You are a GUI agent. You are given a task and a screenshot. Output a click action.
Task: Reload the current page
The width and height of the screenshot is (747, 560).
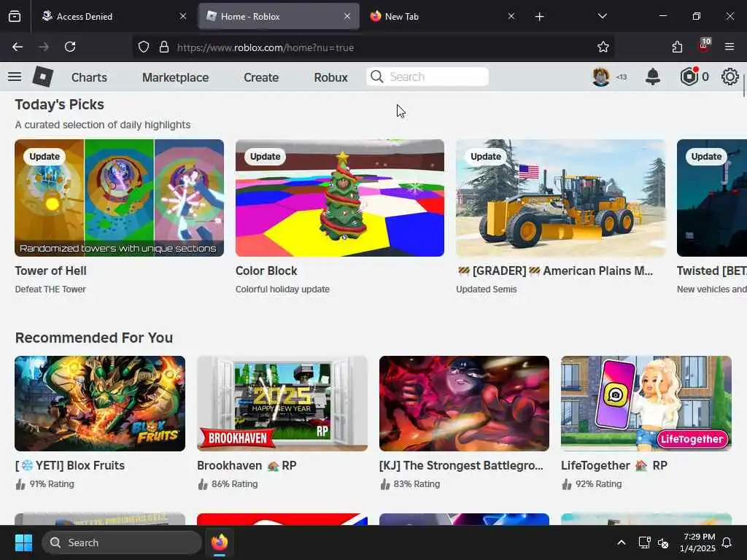pos(70,47)
